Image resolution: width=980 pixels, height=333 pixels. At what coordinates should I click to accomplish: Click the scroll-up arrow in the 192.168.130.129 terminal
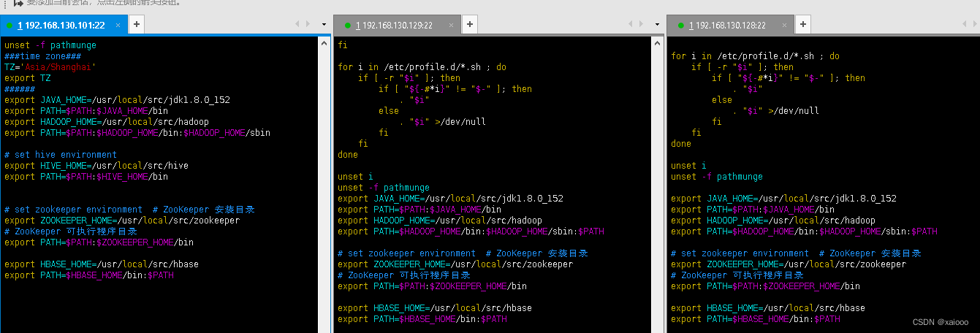pos(656,45)
